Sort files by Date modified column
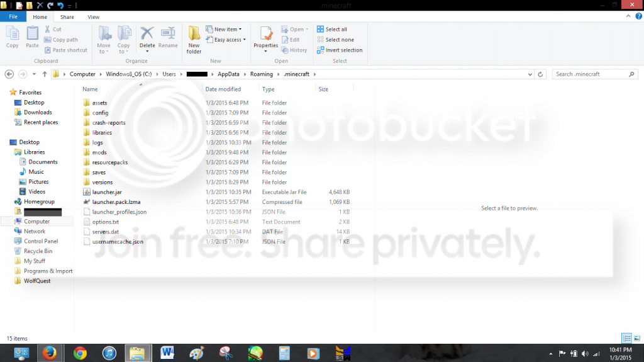The width and height of the screenshot is (644, 362). coord(223,89)
